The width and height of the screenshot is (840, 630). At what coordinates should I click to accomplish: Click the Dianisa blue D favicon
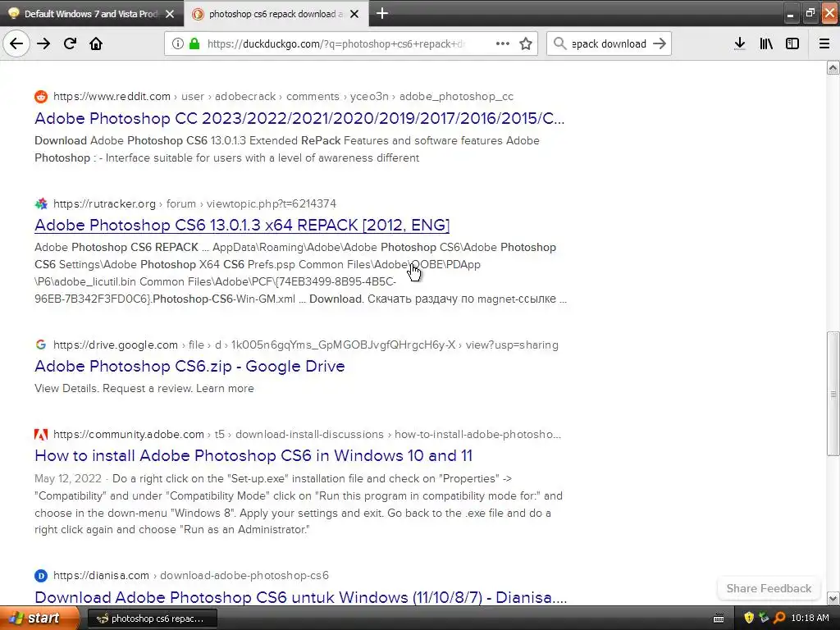[x=41, y=575]
